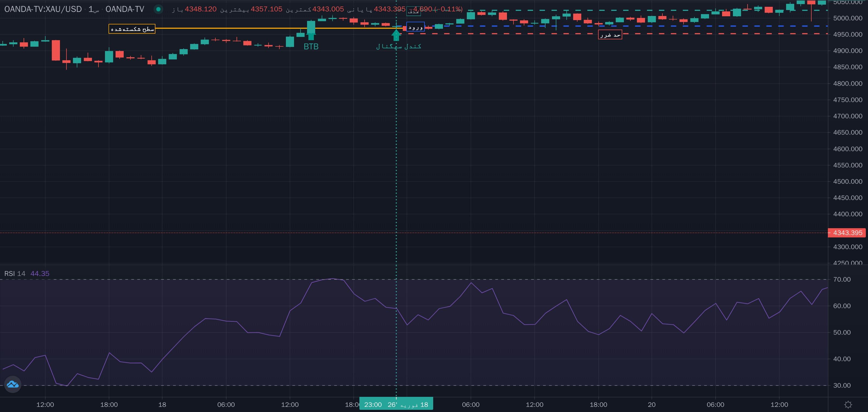Click the high price value 4357.105
868x412 pixels.
click(266, 9)
